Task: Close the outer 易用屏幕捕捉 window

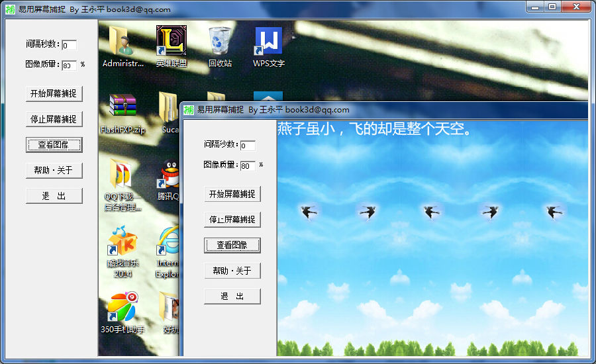Action: coord(575,7)
